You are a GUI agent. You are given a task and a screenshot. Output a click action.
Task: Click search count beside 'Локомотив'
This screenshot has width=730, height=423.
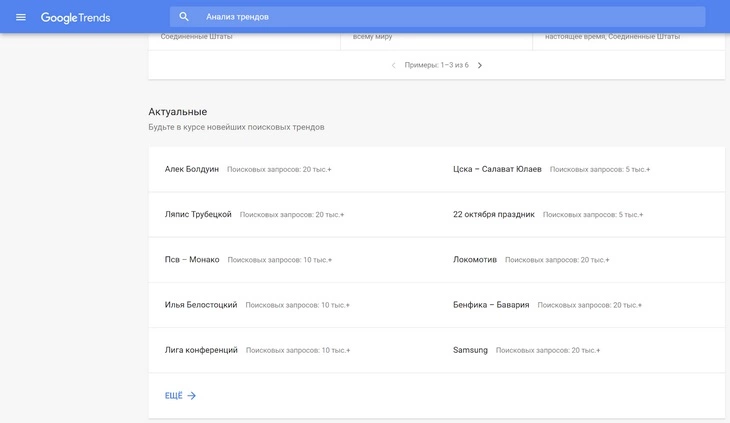coord(557,260)
